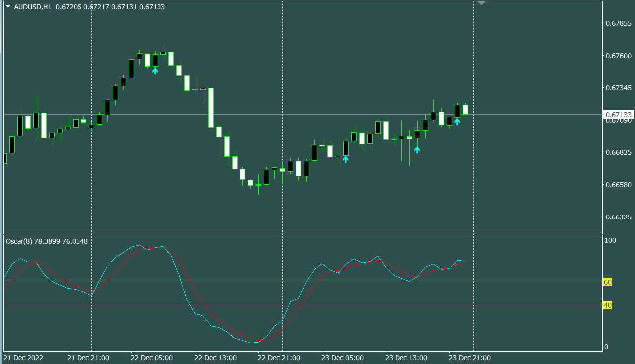Click the 22 Dec 05:00 time label
Image resolution: width=635 pixels, height=364 pixels.
pos(152,358)
